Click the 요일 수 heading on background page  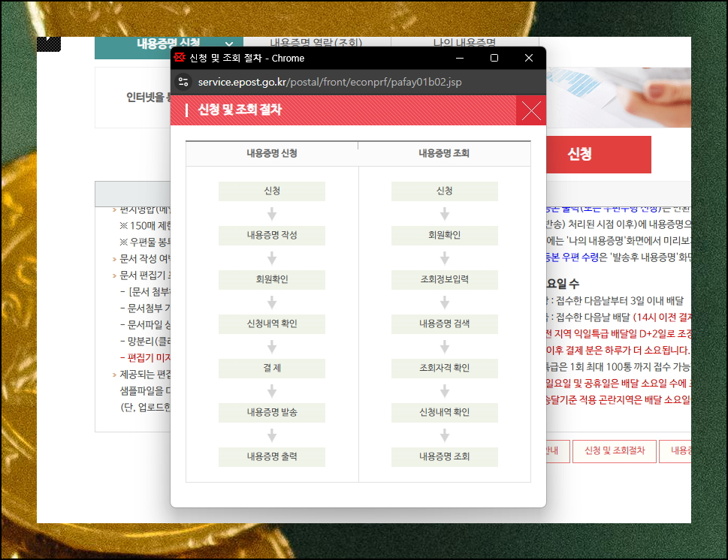[563, 284]
